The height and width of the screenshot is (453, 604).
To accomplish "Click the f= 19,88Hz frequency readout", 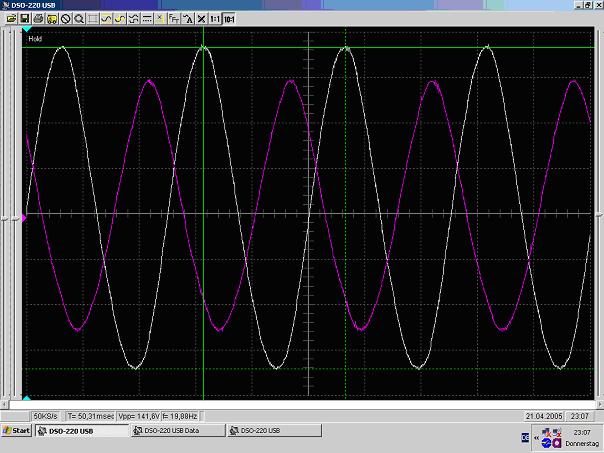I will coord(180,416).
